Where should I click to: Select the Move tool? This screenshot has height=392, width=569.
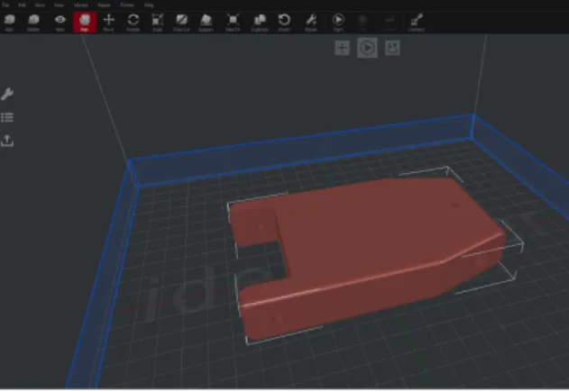(x=109, y=23)
